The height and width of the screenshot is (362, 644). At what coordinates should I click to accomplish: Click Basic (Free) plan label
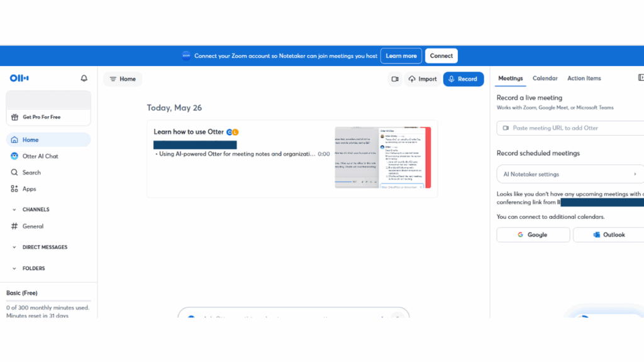pos(22,293)
